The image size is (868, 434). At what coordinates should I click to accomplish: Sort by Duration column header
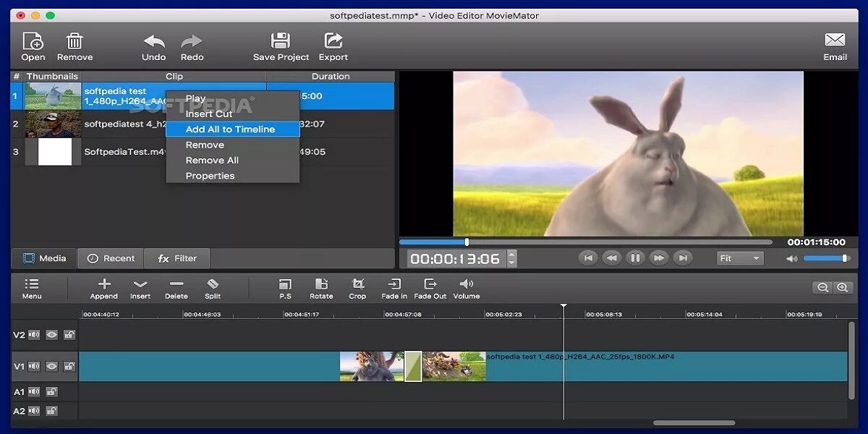331,77
